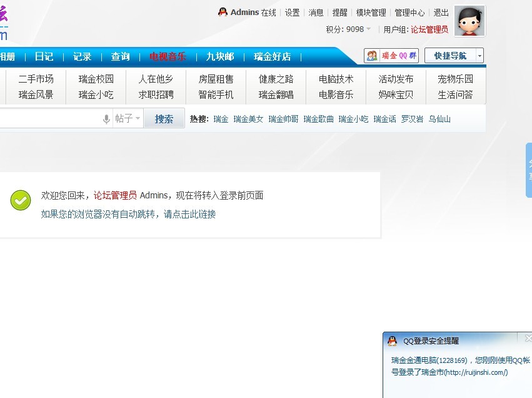Click the green checkmark success icon

pos(21,200)
